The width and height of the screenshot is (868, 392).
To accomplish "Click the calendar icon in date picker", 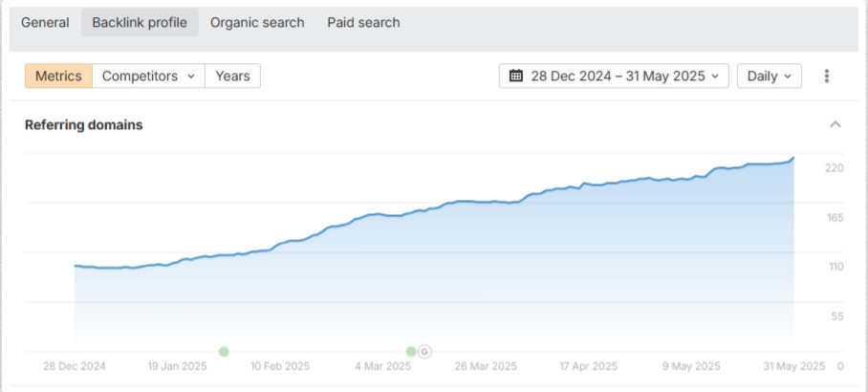I will point(516,76).
